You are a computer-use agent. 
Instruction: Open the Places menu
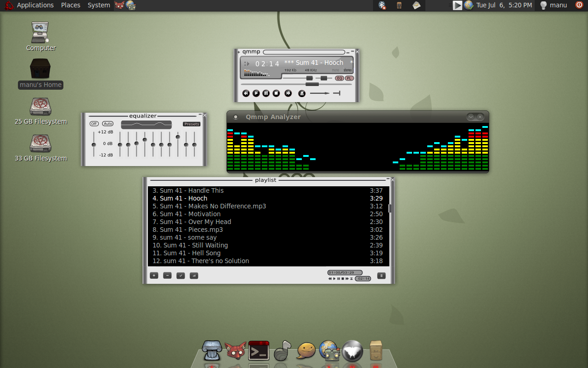(70, 5)
